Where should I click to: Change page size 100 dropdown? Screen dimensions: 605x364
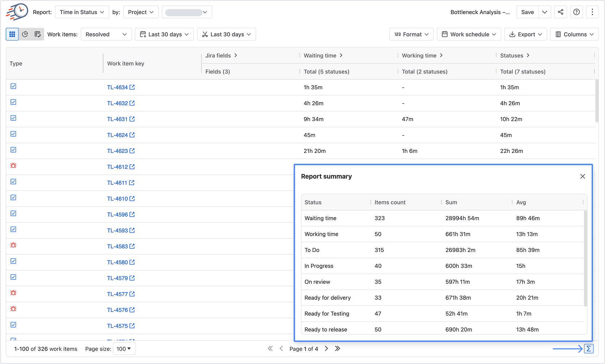(124, 349)
